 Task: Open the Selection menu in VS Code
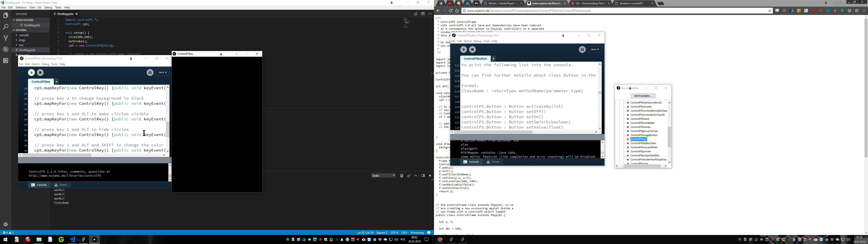[21, 7]
